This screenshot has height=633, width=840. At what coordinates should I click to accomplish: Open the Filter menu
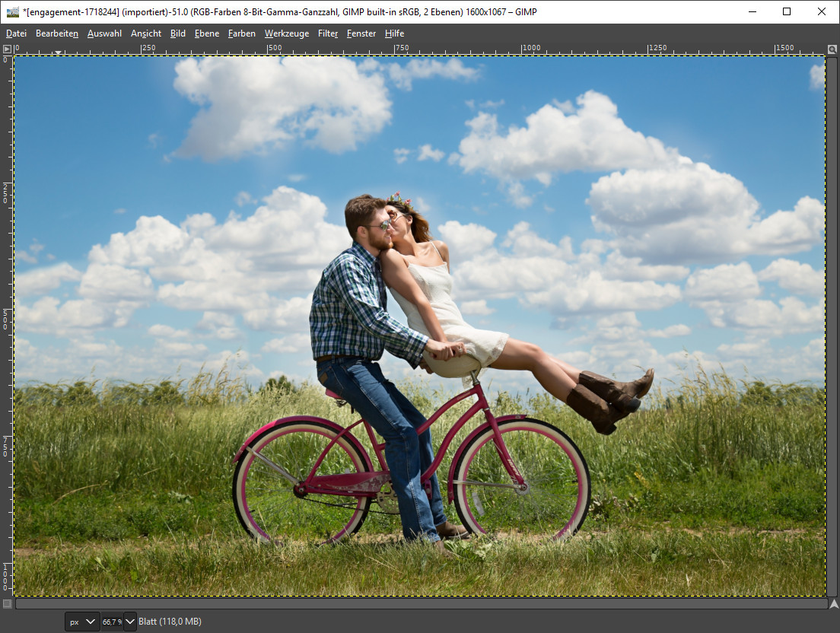tap(328, 33)
